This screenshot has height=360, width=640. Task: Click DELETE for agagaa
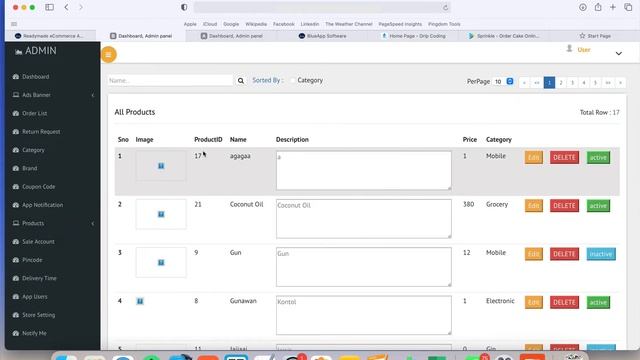[x=564, y=158]
